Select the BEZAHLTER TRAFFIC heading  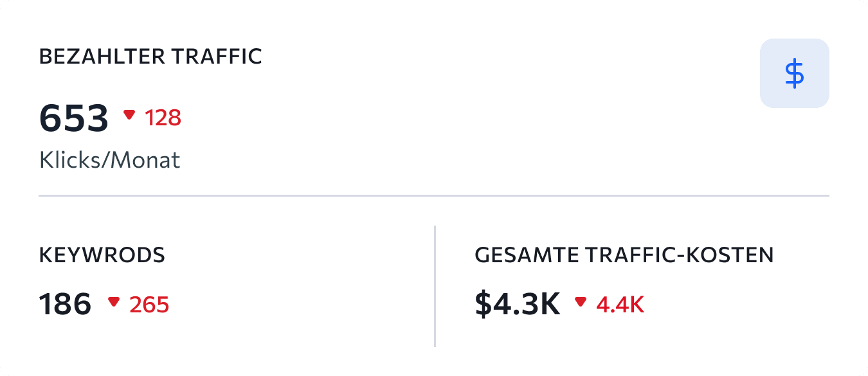click(x=150, y=57)
